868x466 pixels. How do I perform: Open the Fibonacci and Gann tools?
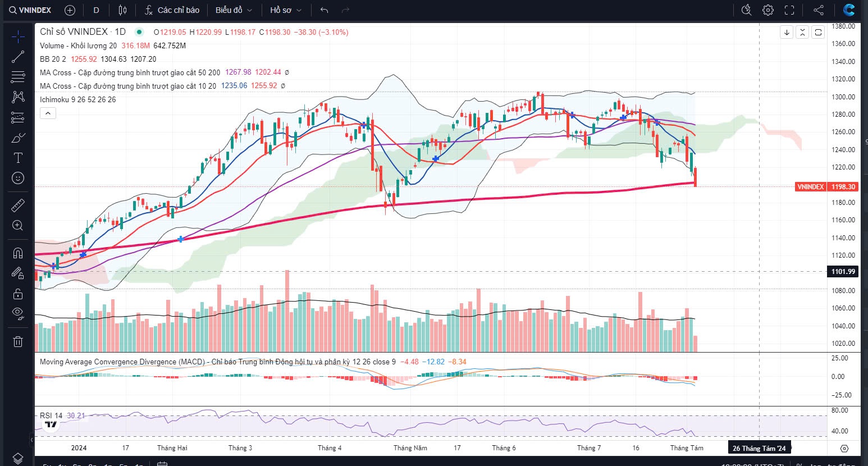point(18,77)
